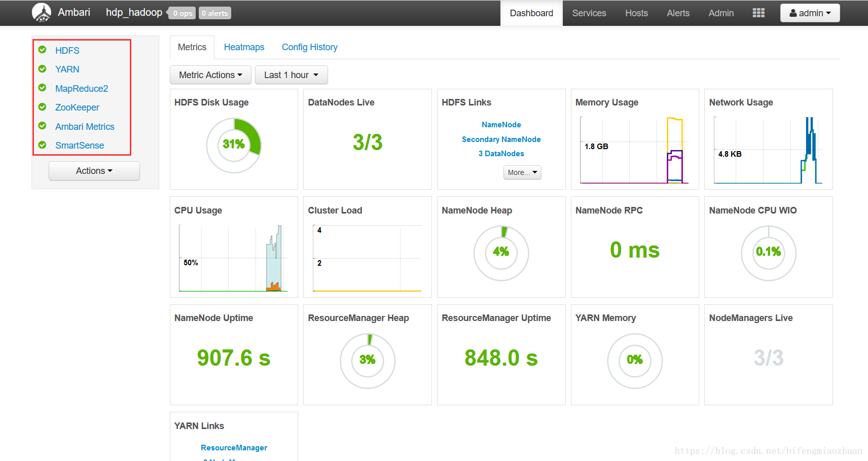Screen dimensions: 868x461
Task: Click the green status icon next to Ambari Metrics
Action: [43, 126]
